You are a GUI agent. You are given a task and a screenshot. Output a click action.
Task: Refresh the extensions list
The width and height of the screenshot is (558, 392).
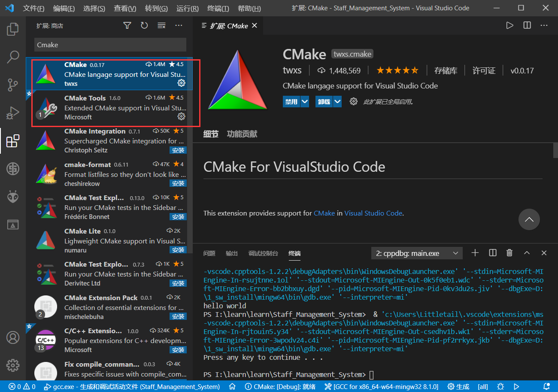144,26
